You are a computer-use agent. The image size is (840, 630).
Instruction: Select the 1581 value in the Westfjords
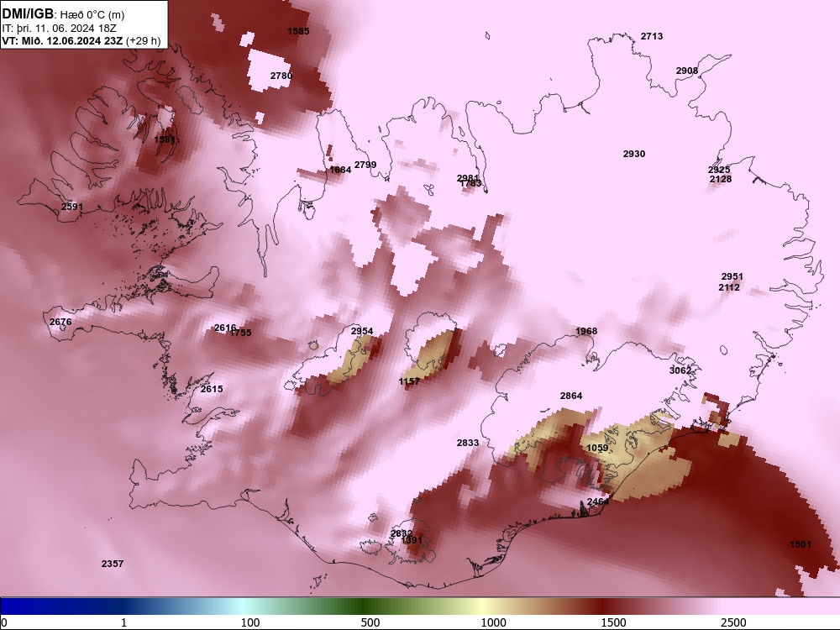coord(165,139)
